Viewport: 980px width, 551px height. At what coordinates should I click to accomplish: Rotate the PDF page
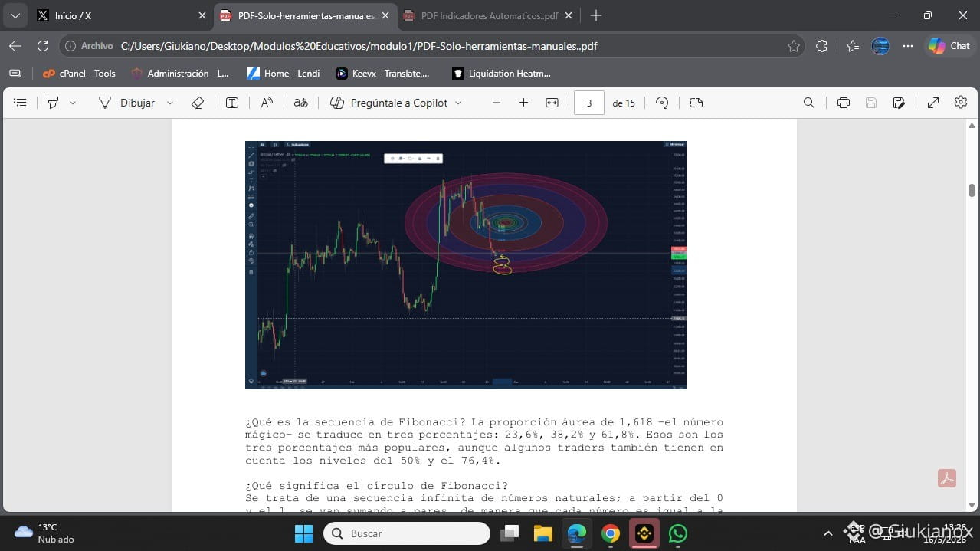[663, 103]
